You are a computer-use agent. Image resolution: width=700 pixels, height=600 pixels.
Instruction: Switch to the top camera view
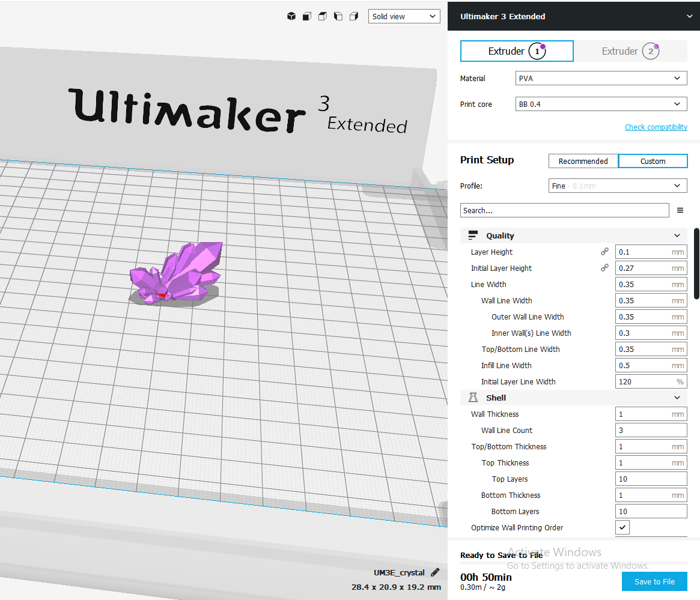point(322,16)
